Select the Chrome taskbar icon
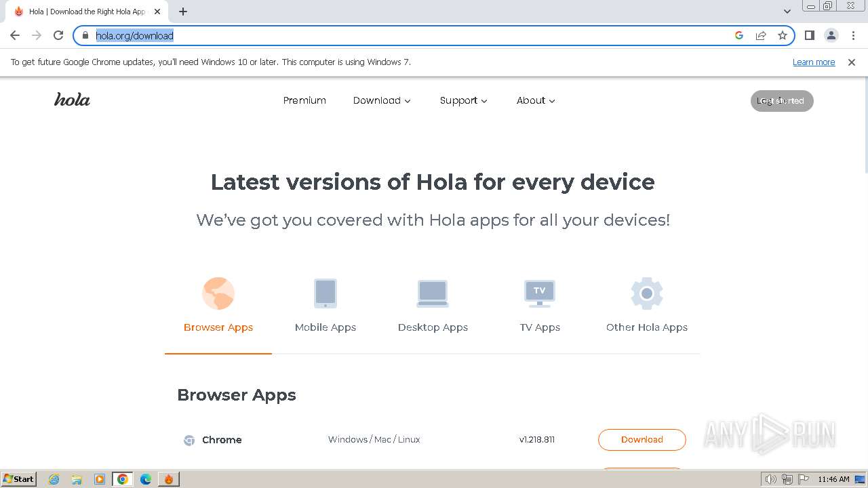The height and width of the screenshot is (488, 868). [122, 479]
